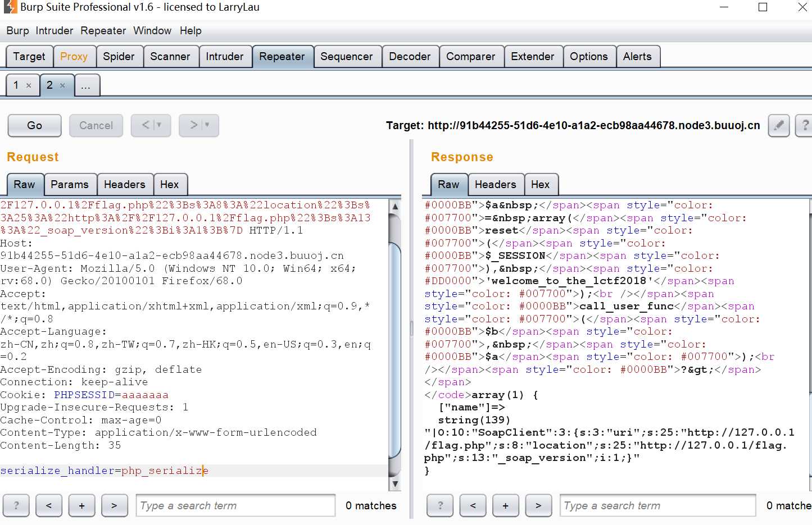Viewport: 812px width, 525px height.
Task: Click the Cache-Control: max-age=0 header line
Action: click(x=81, y=420)
